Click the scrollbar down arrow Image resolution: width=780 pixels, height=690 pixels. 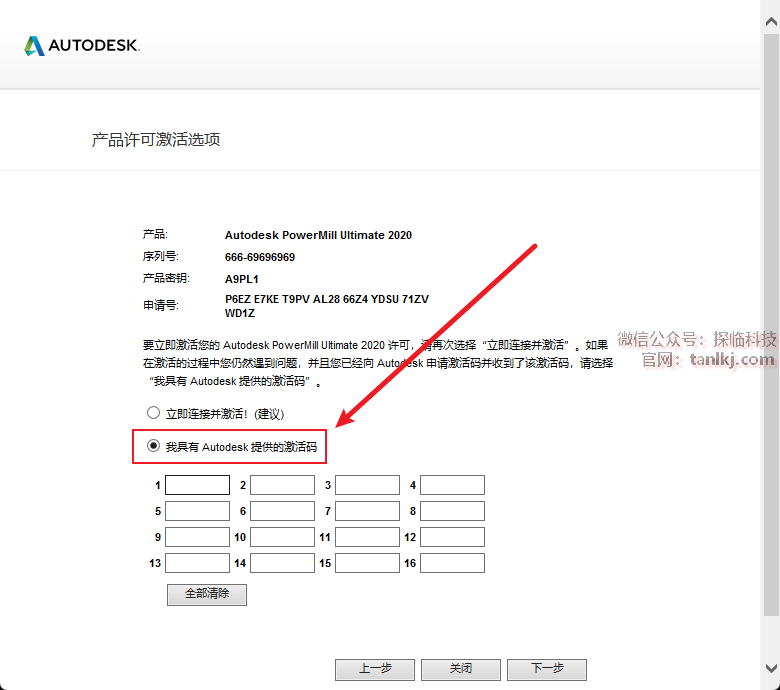771,668
